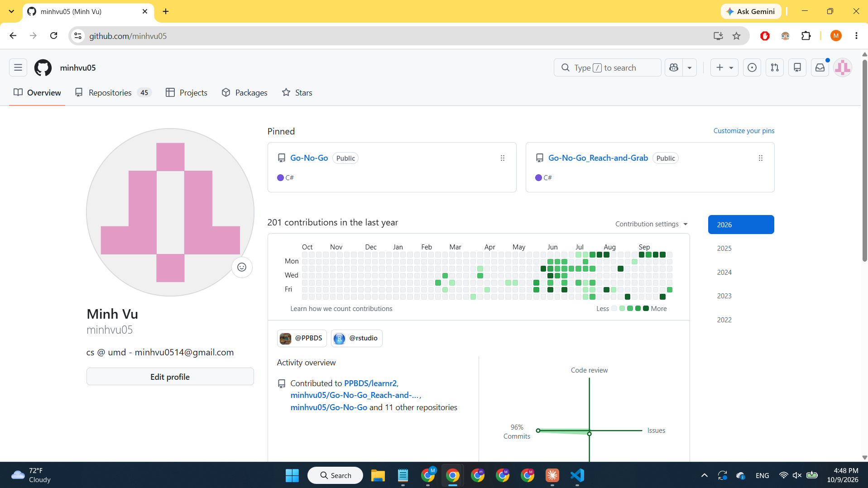Open the Chrome extensions puzzle icon

tap(806, 36)
